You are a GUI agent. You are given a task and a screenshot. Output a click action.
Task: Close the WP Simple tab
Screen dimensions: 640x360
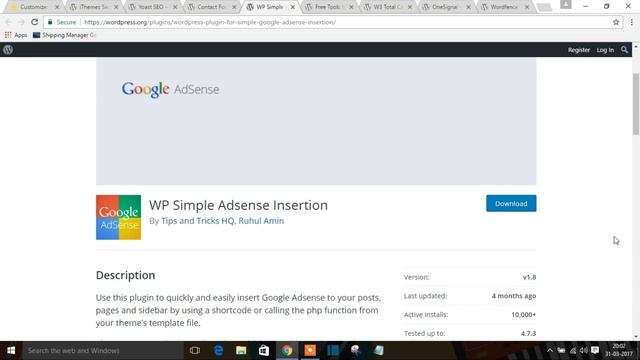(x=293, y=7)
